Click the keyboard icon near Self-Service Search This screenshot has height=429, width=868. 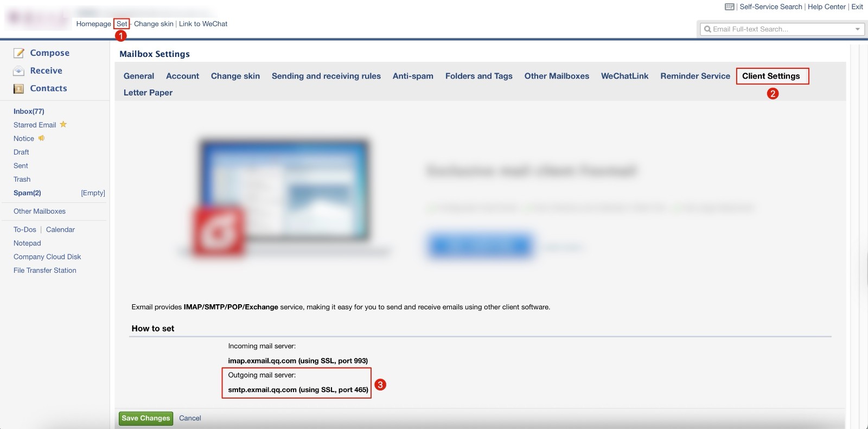tap(730, 7)
